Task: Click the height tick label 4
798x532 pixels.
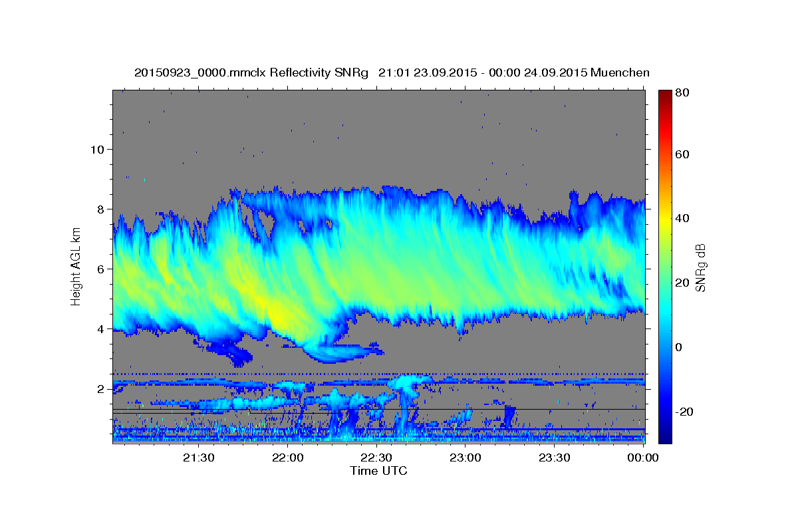Action: point(102,329)
